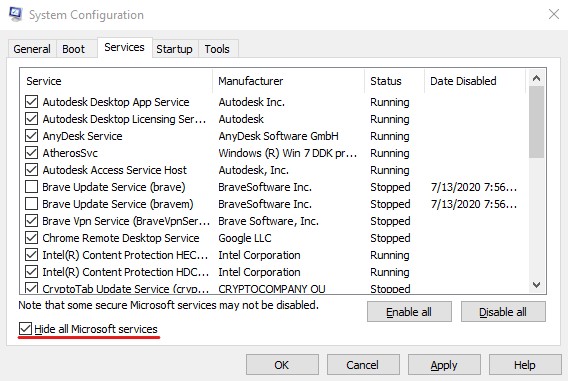Viewport: 568px width, 381px height.
Task: Open the Tools tab
Action: (217, 49)
